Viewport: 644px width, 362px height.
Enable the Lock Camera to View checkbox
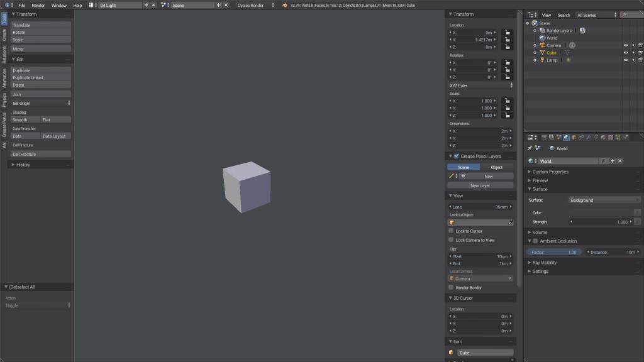click(x=451, y=239)
